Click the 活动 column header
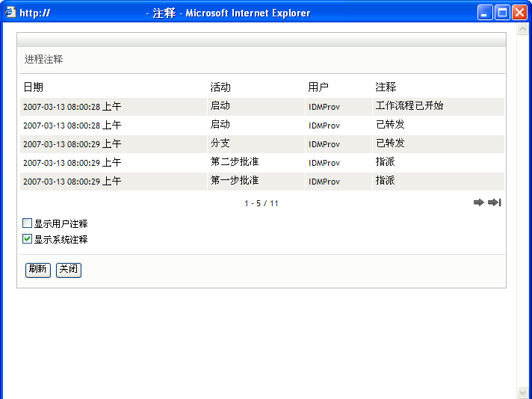Screen dimensions: 532x399 (220, 87)
